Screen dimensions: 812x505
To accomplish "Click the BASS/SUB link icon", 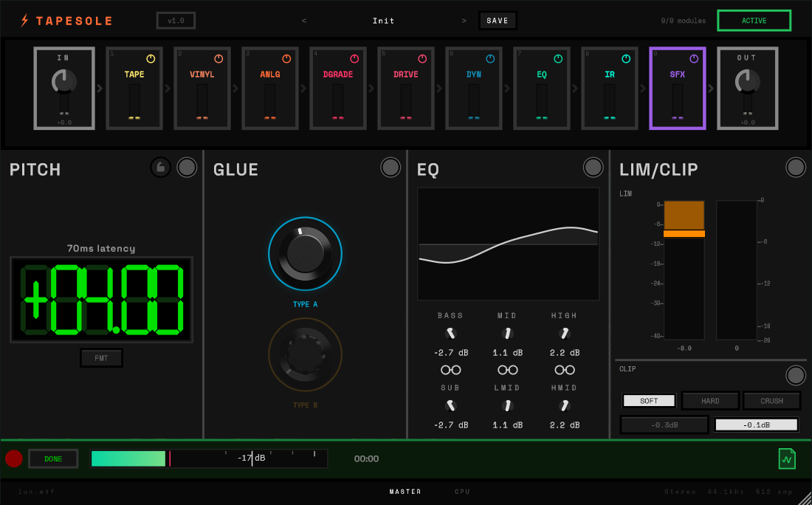I will pos(450,370).
